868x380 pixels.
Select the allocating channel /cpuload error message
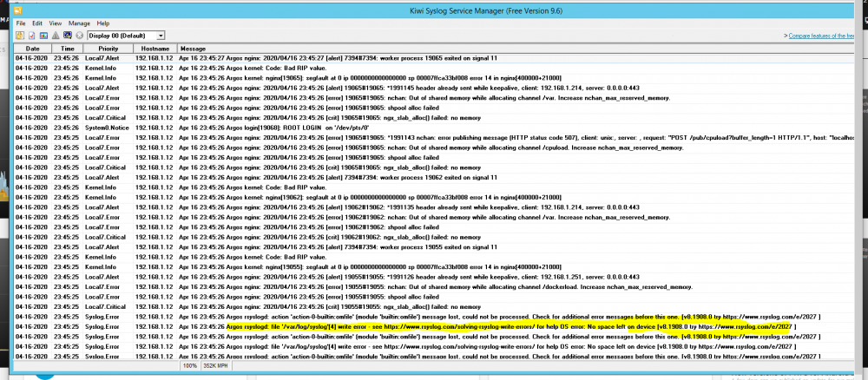click(x=431, y=147)
